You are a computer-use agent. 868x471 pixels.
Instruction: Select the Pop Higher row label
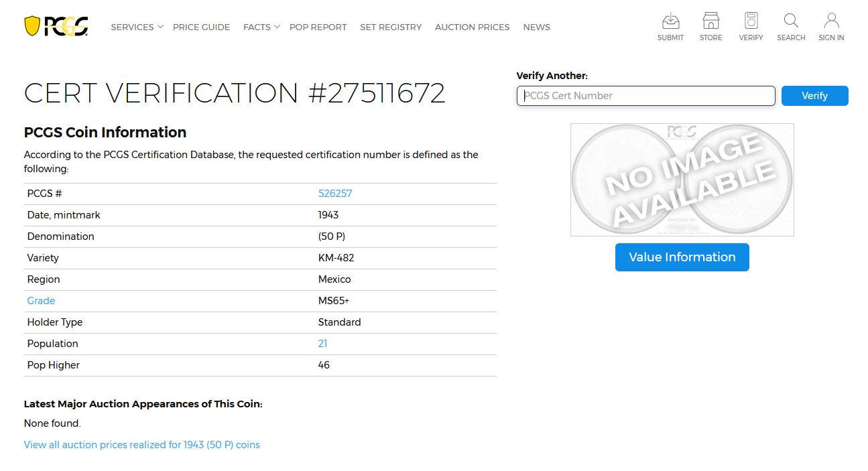pos(54,365)
